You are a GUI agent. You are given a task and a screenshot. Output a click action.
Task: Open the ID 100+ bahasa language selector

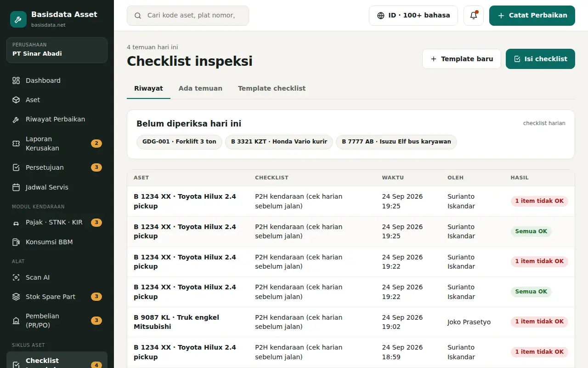tap(413, 16)
